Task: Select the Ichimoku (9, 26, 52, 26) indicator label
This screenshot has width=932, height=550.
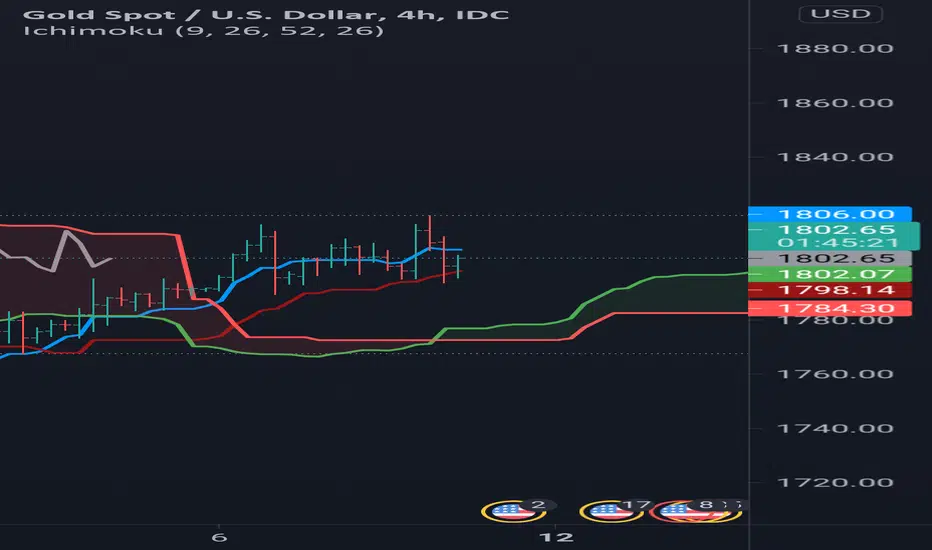Action: [203, 30]
